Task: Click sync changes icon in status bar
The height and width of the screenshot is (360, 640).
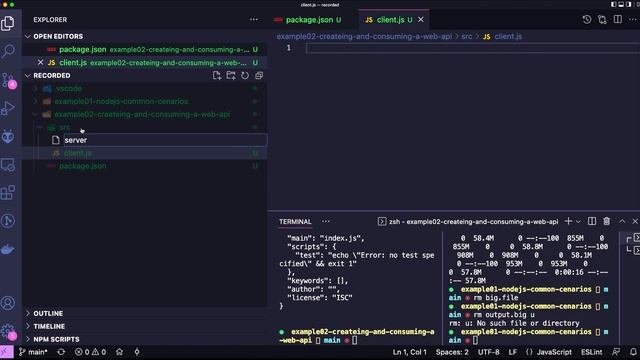Action: coord(61,352)
